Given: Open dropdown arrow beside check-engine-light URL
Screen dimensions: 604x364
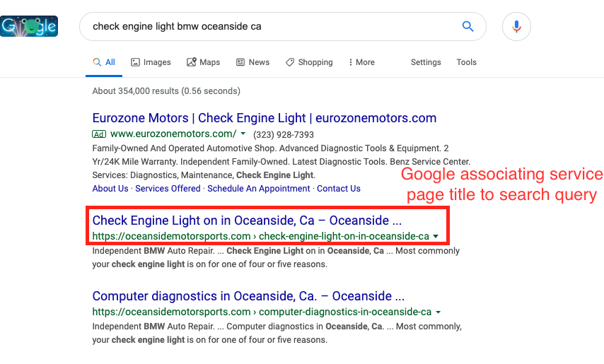Looking at the screenshot, I should point(436,236).
